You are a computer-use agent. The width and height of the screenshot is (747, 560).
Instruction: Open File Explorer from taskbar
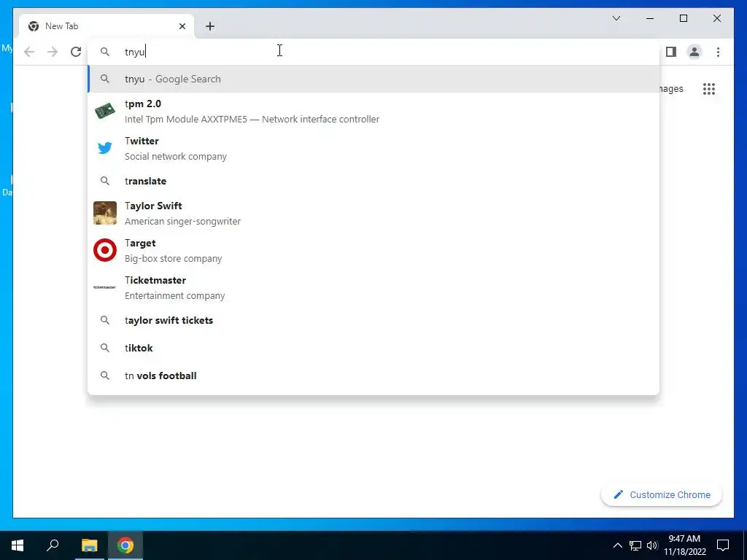point(89,545)
